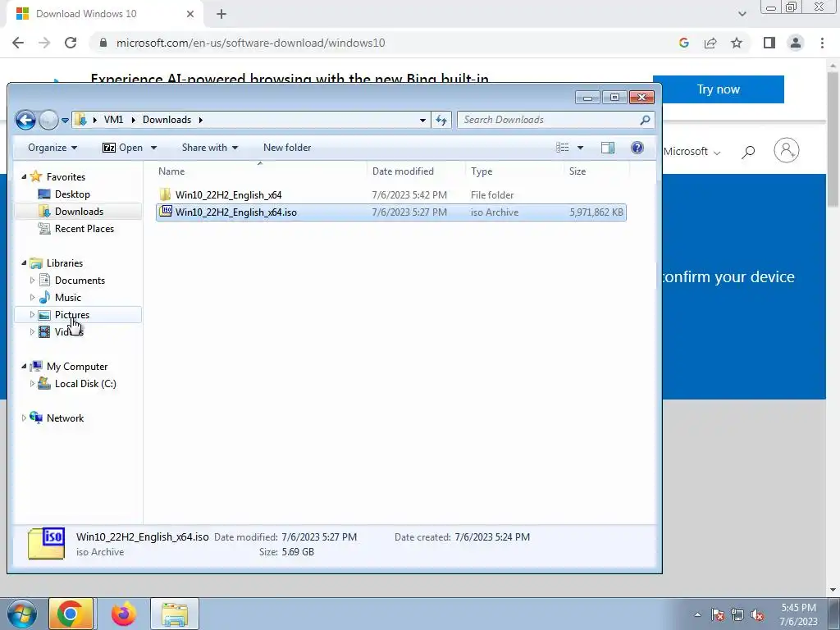Create a New folder
This screenshot has width=840, height=630.
(287, 148)
